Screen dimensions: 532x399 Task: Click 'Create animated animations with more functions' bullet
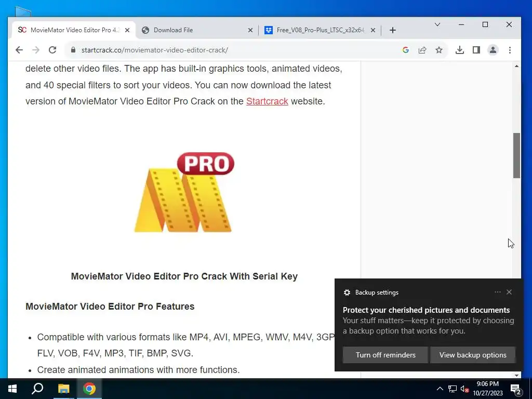pyautogui.click(x=138, y=370)
